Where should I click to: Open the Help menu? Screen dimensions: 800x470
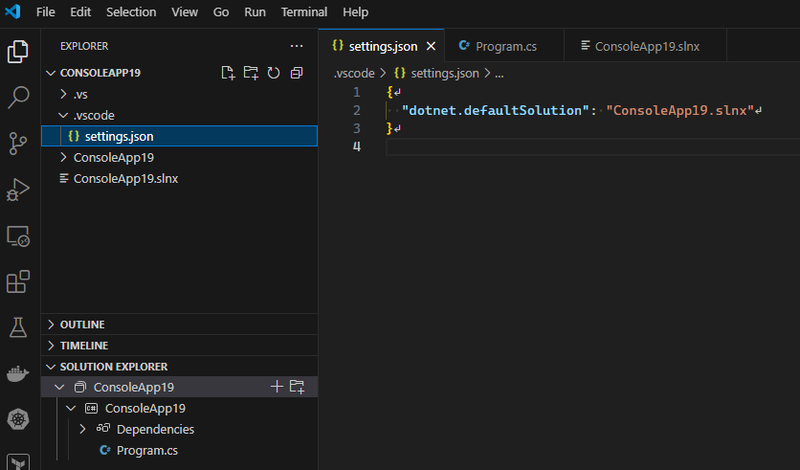click(x=355, y=12)
